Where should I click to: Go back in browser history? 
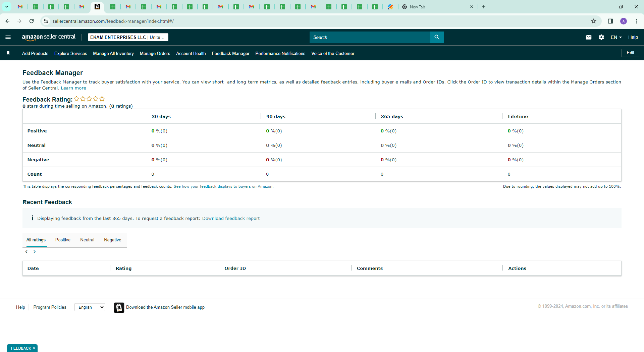click(x=7, y=21)
